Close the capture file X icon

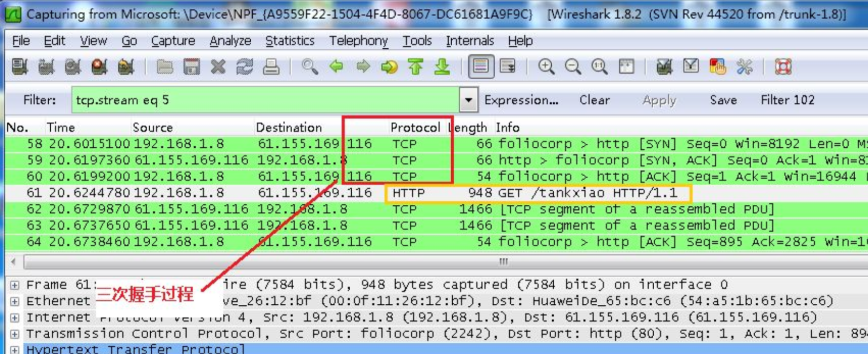pos(218,66)
